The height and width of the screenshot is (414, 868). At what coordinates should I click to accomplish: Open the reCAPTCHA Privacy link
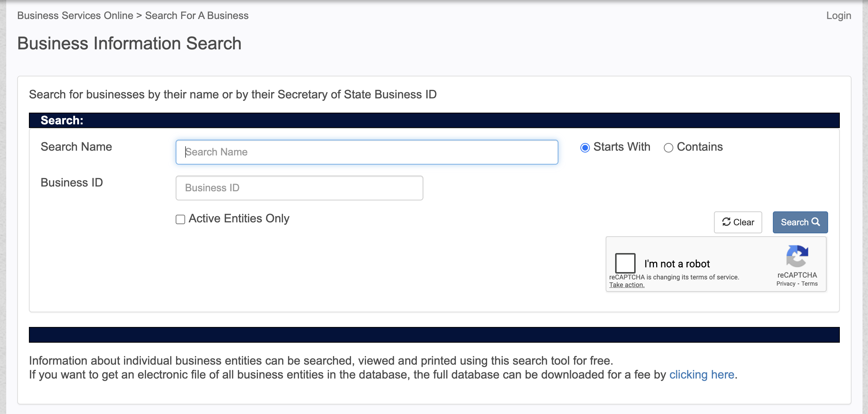pyautogui.click(x=786, y=284)
